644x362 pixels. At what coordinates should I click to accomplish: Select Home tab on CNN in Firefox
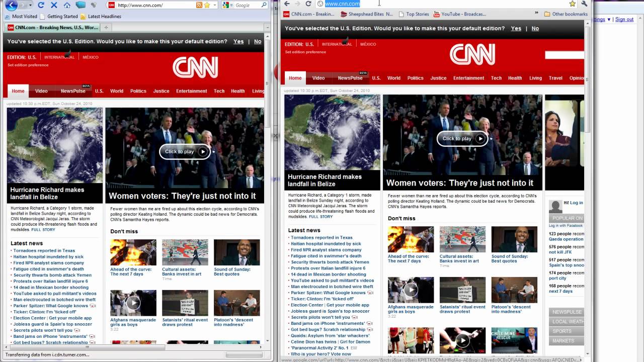[x=18, y=91]
